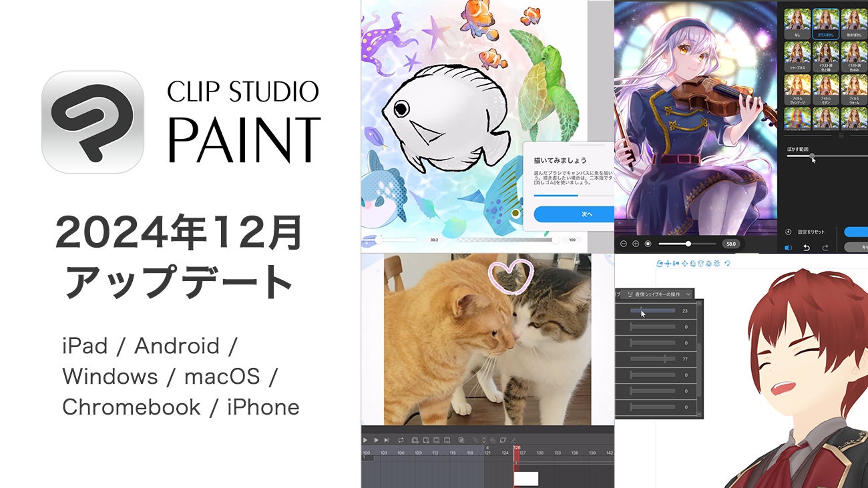
Task: Click the shape key slider showing value 23
Action: (x=654, y=310)
